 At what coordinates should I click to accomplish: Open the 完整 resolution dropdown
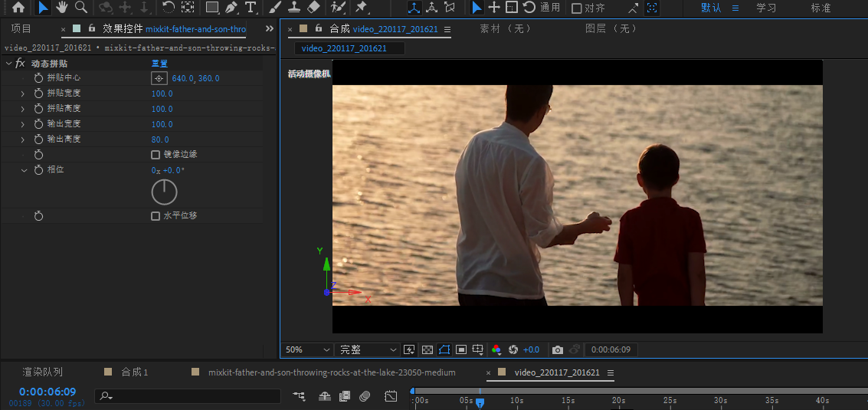[x=368, y=349]
